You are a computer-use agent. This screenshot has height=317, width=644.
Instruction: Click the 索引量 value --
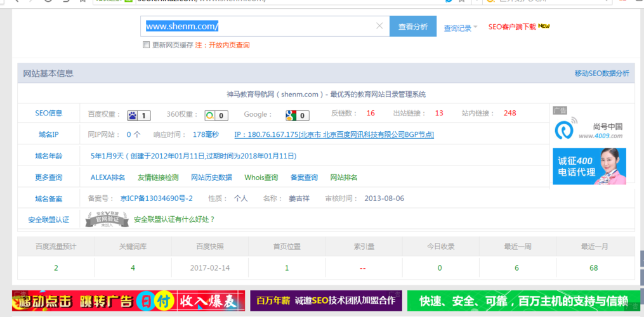click(363, 268)
